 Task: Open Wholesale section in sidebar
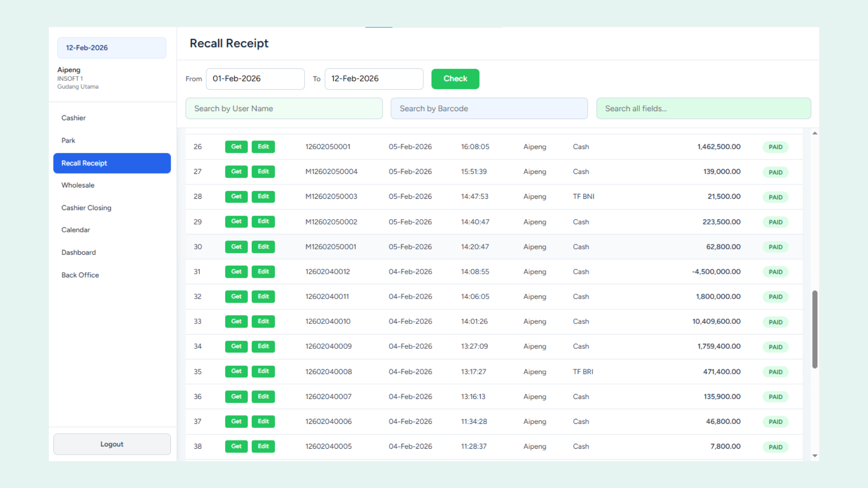click(x=78, y=185)
